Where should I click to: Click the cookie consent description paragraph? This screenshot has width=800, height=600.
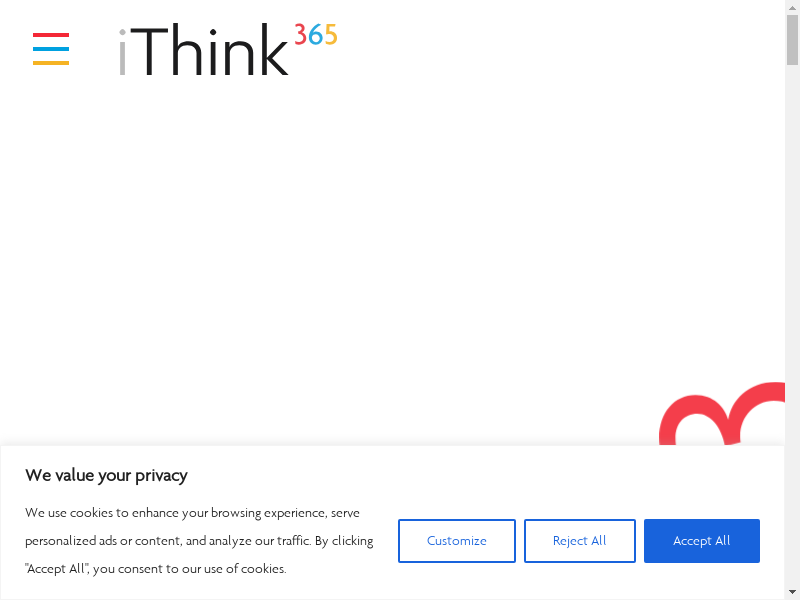pos(199,541)
